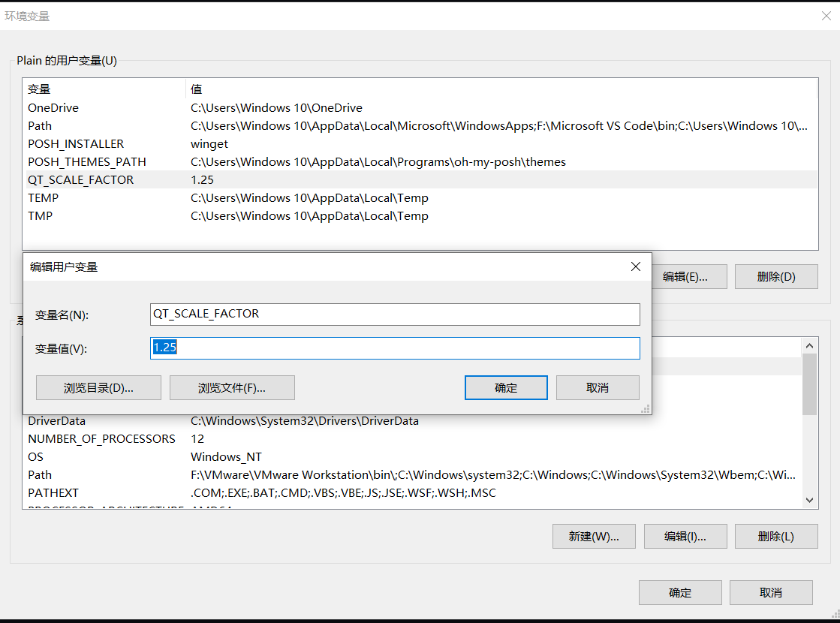This screenshot has height=623, width=840.
Task: Click the 变量名 input field
Action: tap(395, 315)
